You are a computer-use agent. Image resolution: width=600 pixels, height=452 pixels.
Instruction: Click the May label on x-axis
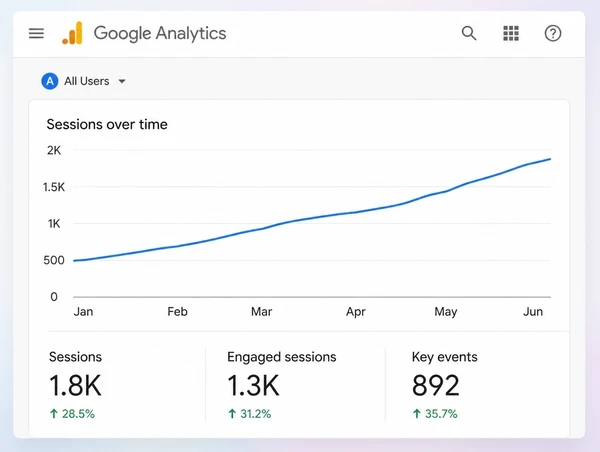coord(446,312)
